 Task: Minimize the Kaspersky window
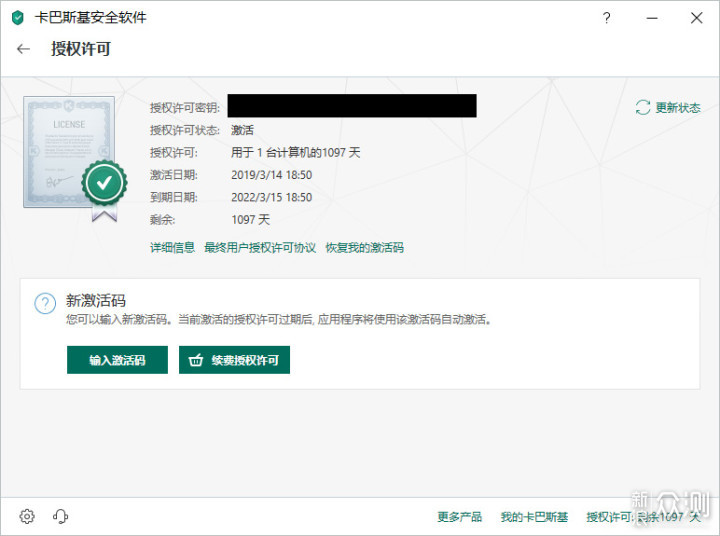(652, 18)
